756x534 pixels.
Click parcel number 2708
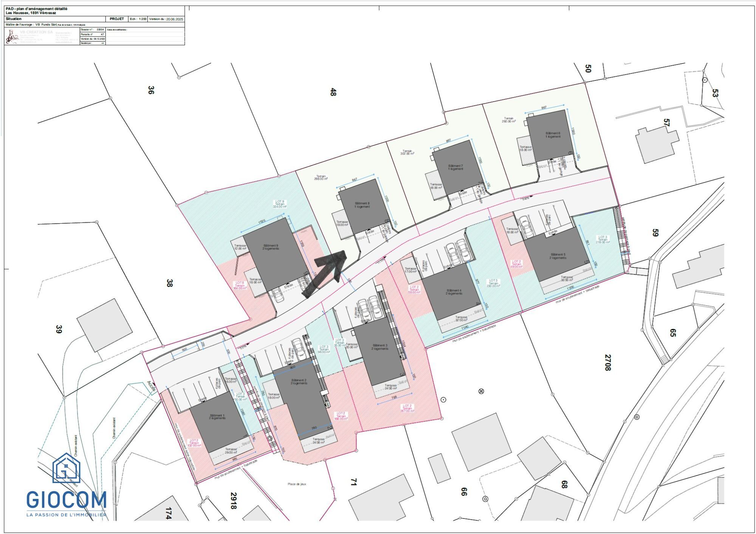tap(607, 362)
